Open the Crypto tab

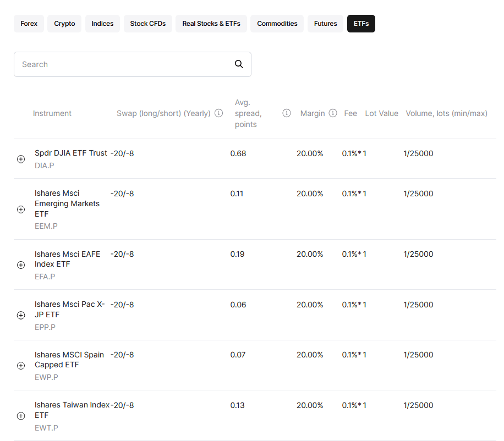coord(64,23)
